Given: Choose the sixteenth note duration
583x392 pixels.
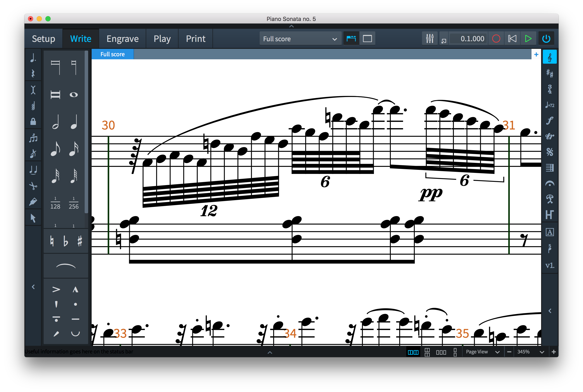Looking at the screenshot, I should pos(74,149).
